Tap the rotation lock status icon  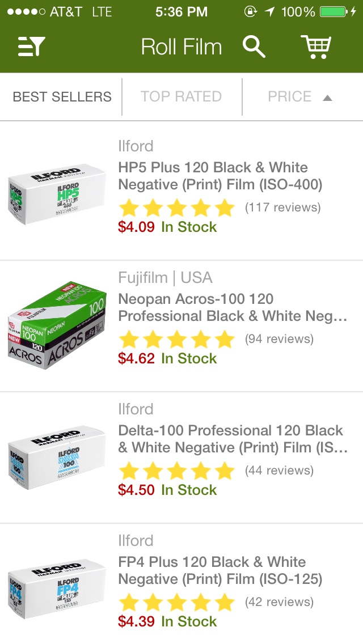tap(250, 11)
